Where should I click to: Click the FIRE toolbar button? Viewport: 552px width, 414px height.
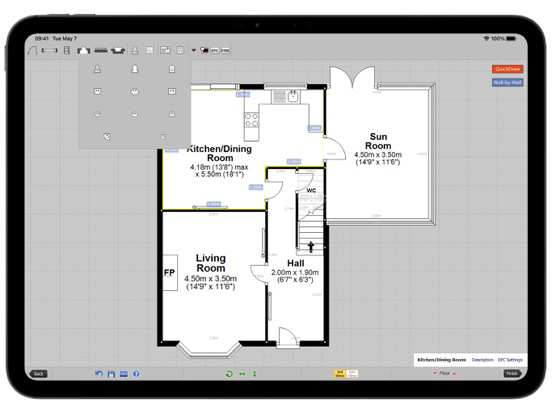click(x=225, y=51)
